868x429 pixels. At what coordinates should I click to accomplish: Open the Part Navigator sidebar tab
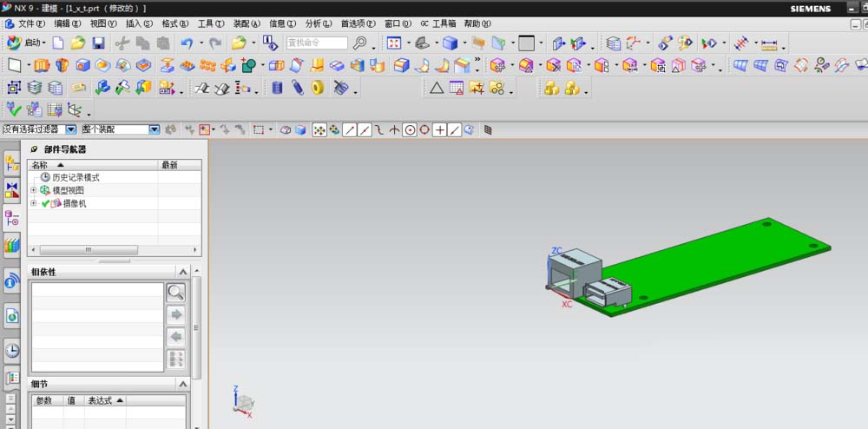click(x=11, y=218)
